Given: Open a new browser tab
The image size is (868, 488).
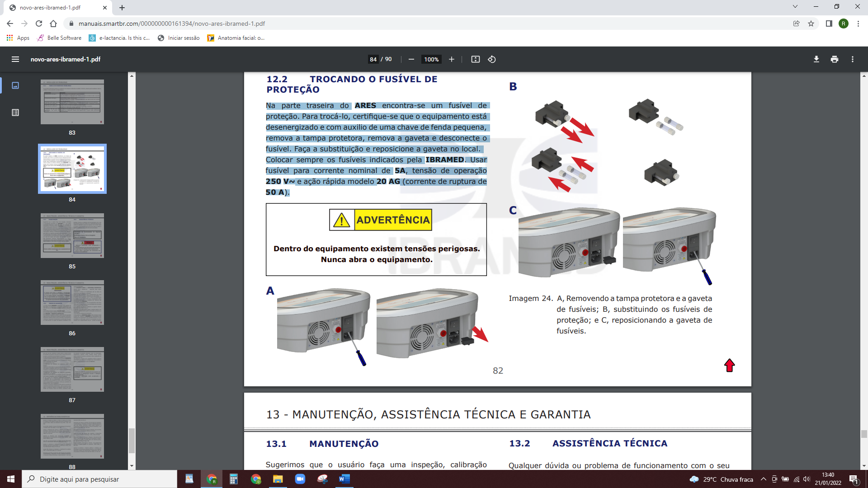Looking at the screenshot, I should [x=122, y=8].
